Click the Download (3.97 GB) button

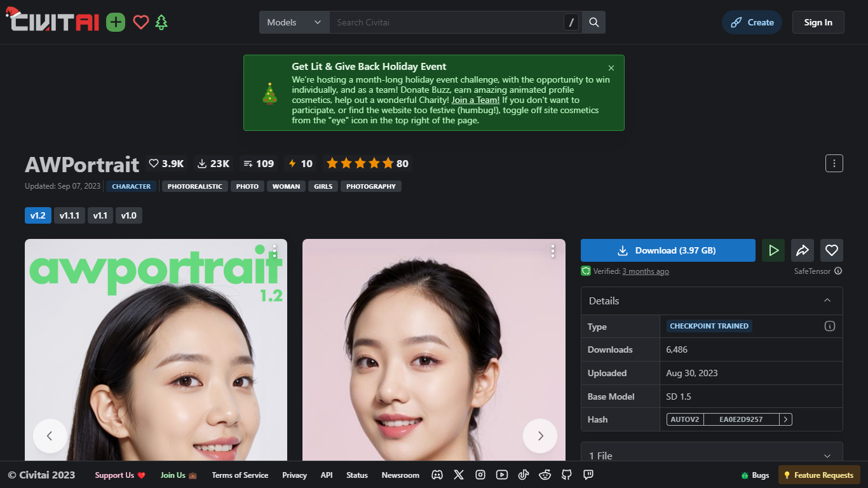pyautogui.click(x=668, y=250)
